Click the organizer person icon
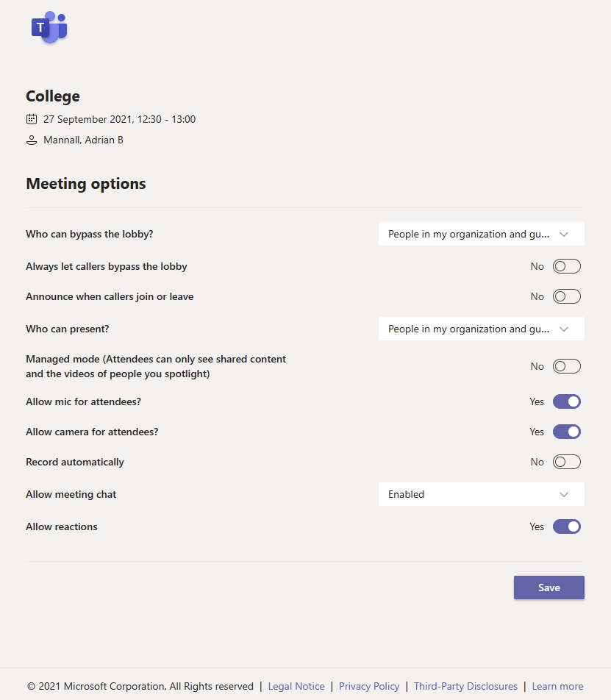 coord(32,140)
